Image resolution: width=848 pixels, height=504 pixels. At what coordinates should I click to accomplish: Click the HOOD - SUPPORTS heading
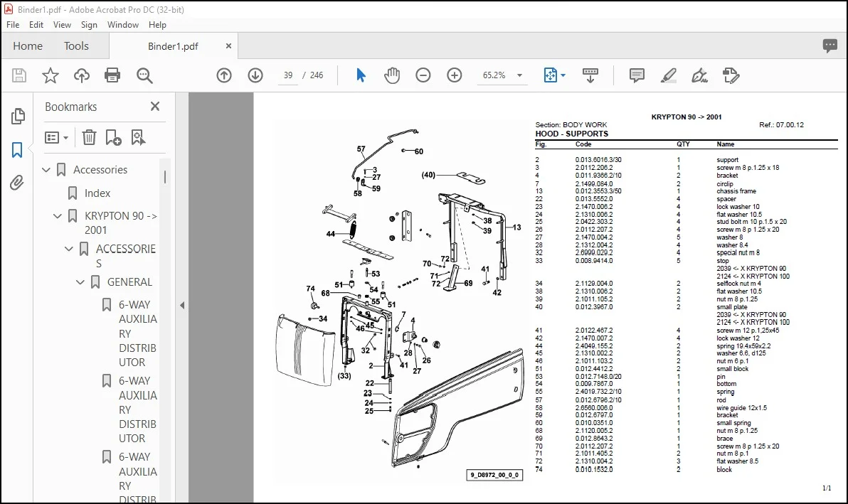click(x=572, y=134)
